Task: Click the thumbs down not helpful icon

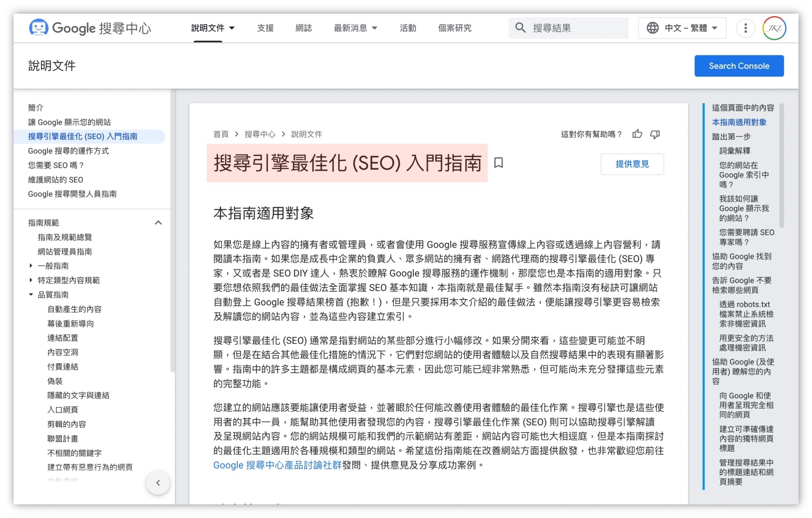Action: 655,134
